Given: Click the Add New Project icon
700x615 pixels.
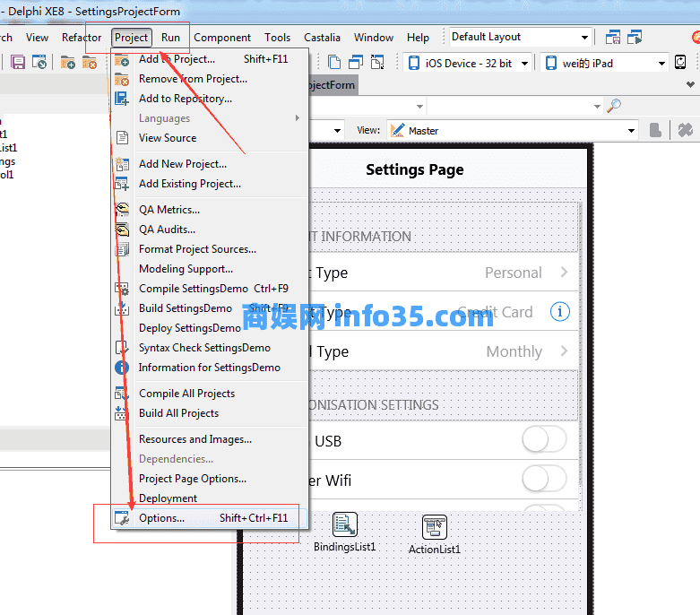Looking at the screenshot, I should pos(122,164).
